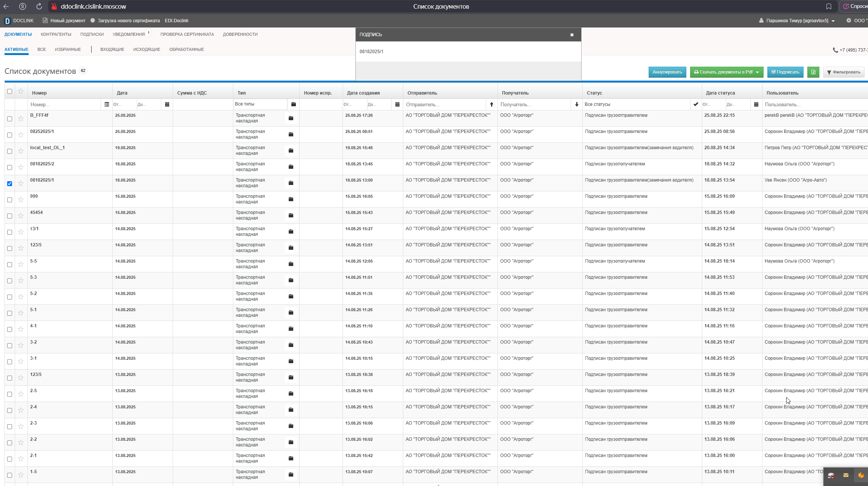868x486 pixels.
Task: Switch to ОБРАБОТАННЫЕ tab
Action: coord(187,49)
